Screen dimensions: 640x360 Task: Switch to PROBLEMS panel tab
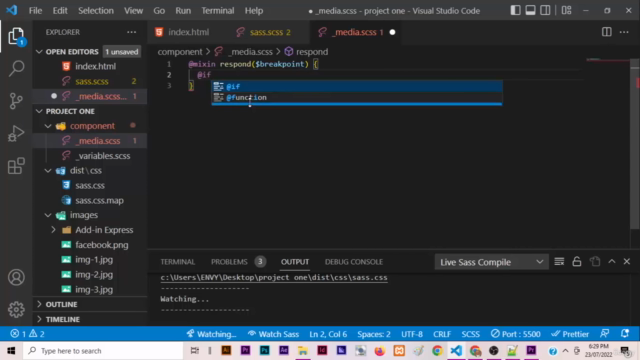[x=229, y=262]
